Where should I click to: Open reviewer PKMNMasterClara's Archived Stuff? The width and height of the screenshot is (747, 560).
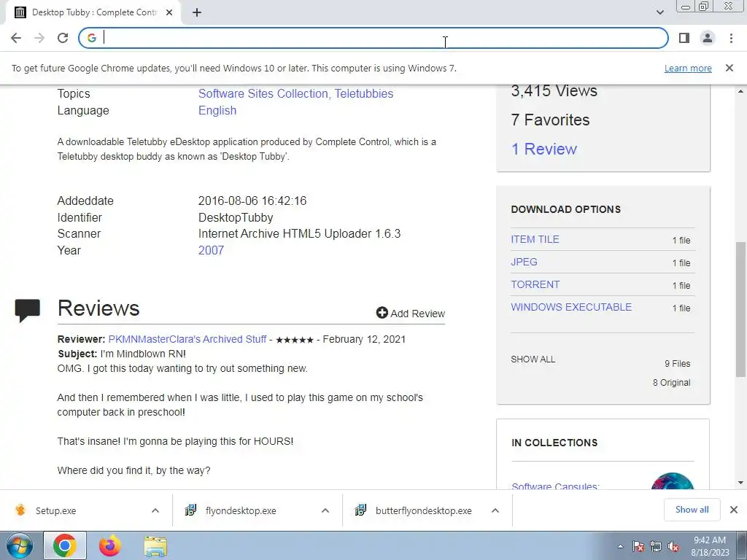click(187, 340)
